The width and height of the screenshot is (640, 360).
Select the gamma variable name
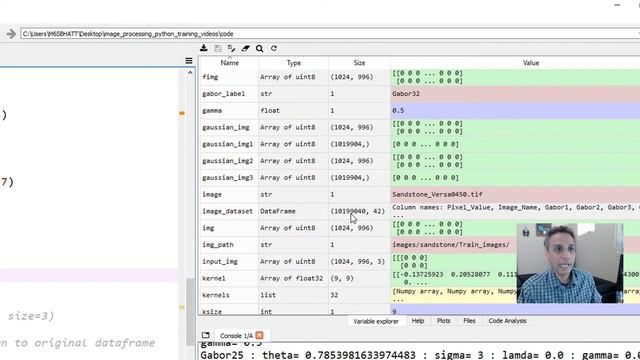(x=212, y=111)
